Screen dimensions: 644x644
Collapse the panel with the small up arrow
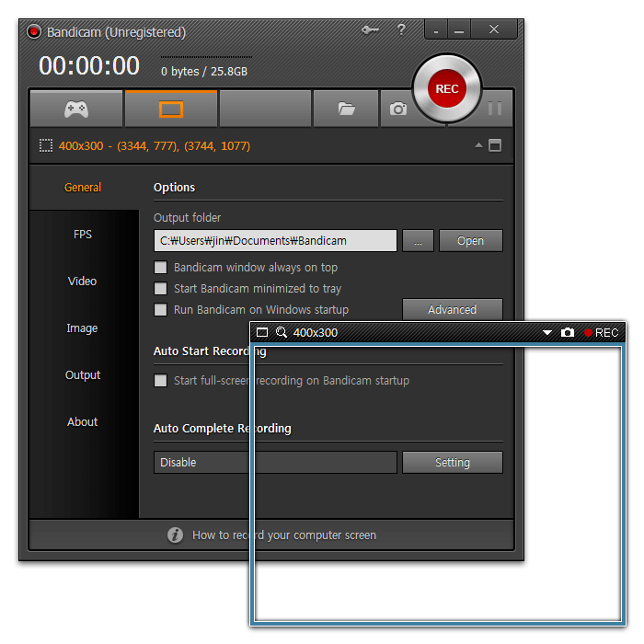coord(478,145)
